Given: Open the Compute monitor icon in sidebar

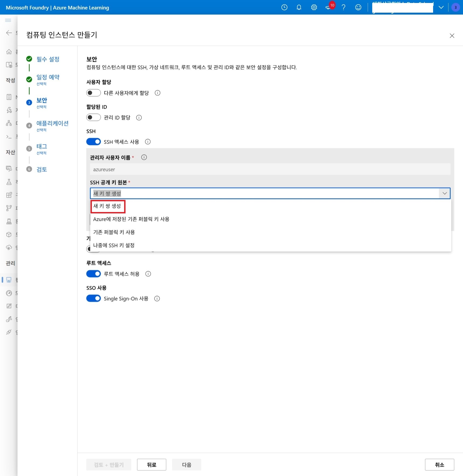Looking at the screenshot, I should coord(9,280).
